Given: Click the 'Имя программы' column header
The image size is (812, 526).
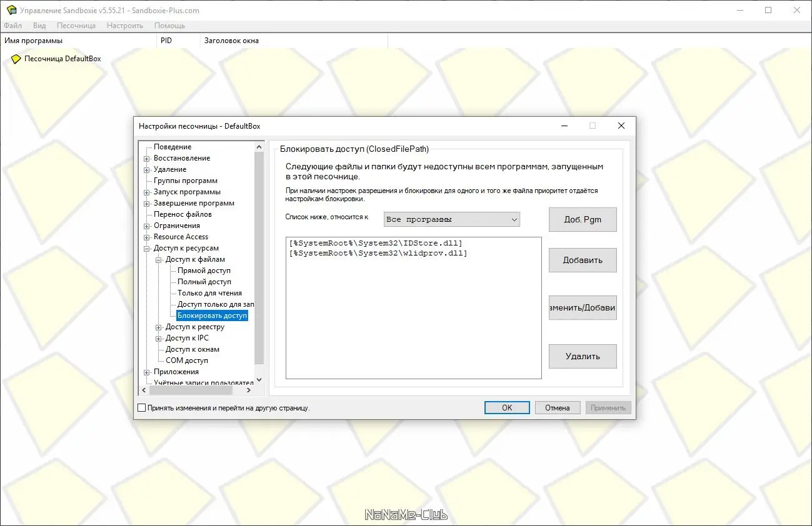Looking at the screenshot, I should tap(78, 41).
